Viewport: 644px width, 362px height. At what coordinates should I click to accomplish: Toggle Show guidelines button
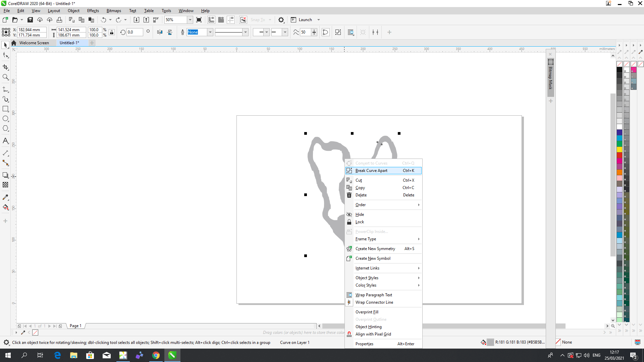pos(231,20)
